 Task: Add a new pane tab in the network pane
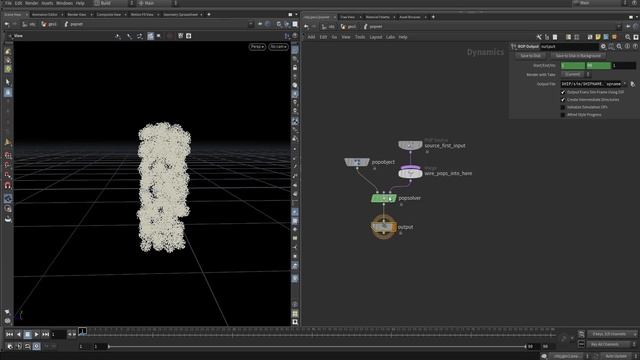[433, 17]
